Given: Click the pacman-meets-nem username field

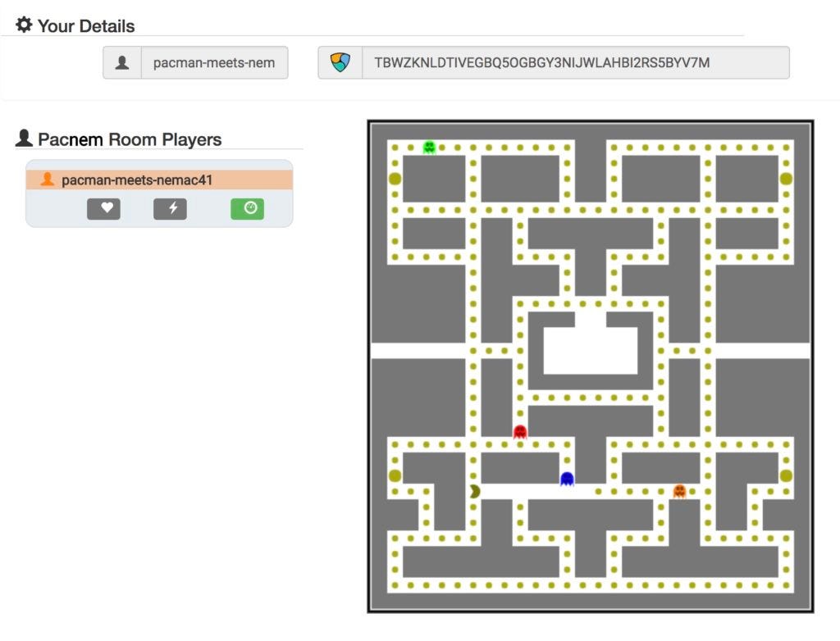Looking at the screenshot, I should tap(214, 62).
